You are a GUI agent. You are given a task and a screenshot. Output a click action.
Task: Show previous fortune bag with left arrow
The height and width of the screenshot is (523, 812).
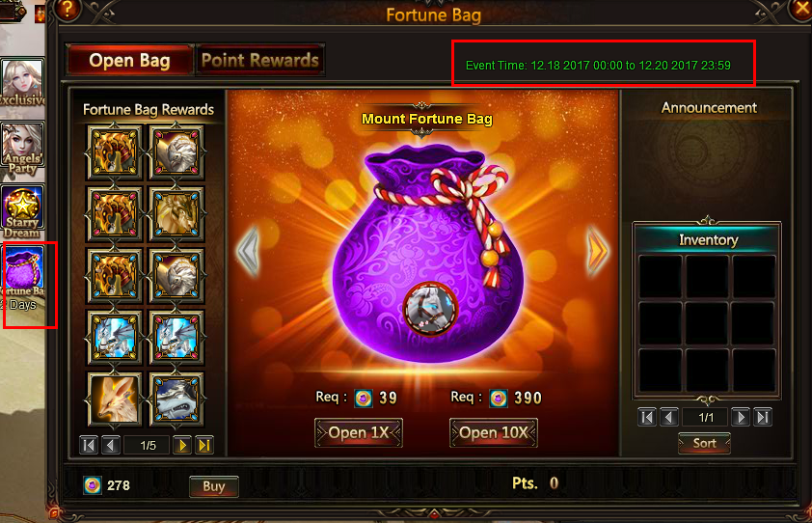[x=248, y=251]
